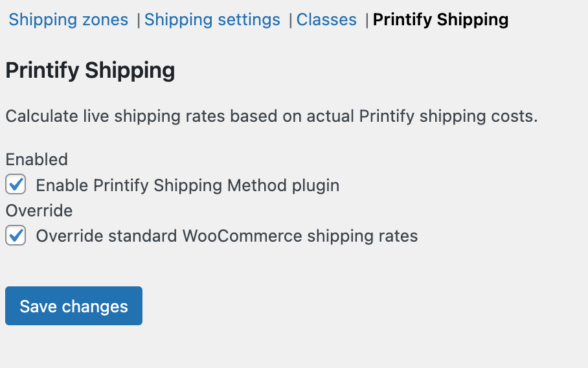Viewport: 588px width, 368px height.
Task: Disable the Printify Shipping Method plugin checkbox
Action: (x=16, y=185)
